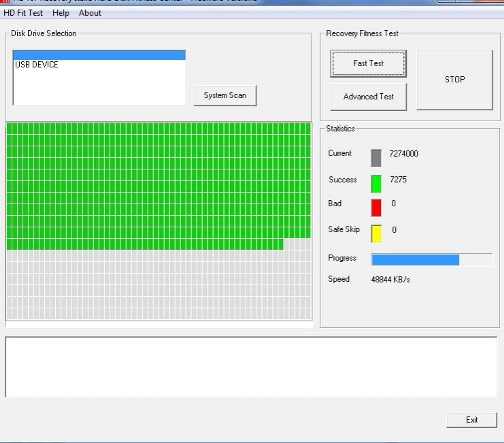Click the Recovery Fitness Test group title

(x=362, y=33)
